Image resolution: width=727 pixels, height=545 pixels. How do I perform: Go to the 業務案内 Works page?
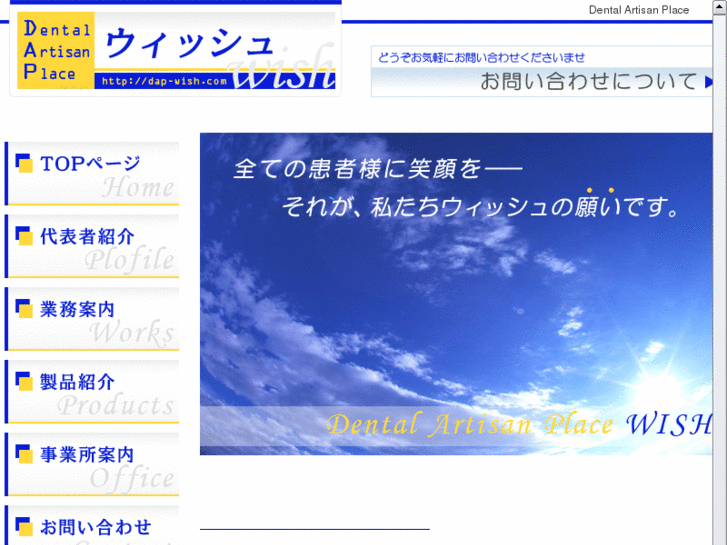(92, 319)
